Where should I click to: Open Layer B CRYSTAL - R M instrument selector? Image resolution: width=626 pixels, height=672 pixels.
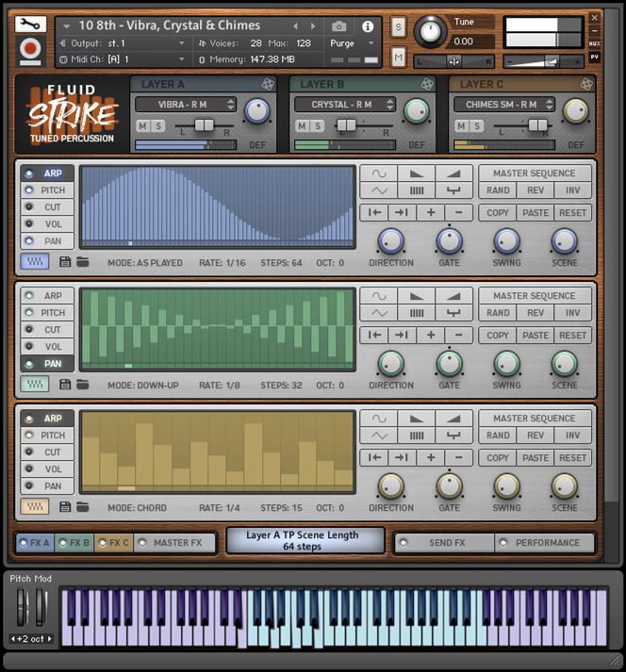[x=344, y=105]
